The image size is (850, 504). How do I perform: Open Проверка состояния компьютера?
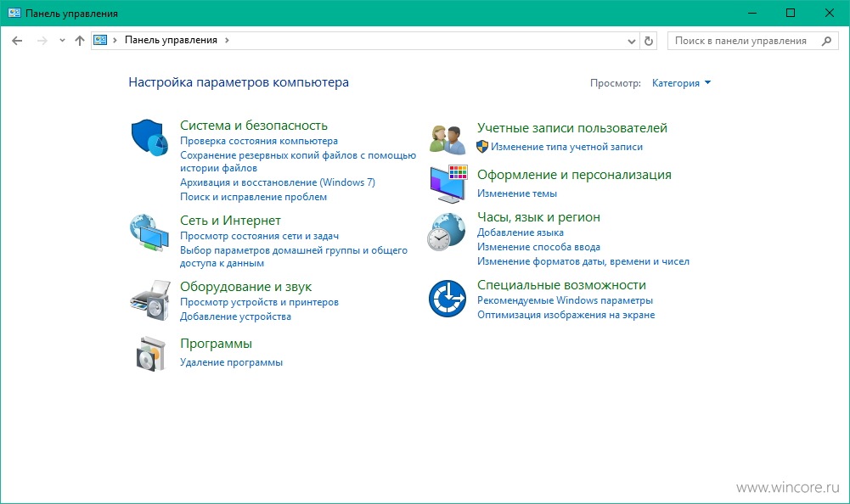[x=259, y=141]
